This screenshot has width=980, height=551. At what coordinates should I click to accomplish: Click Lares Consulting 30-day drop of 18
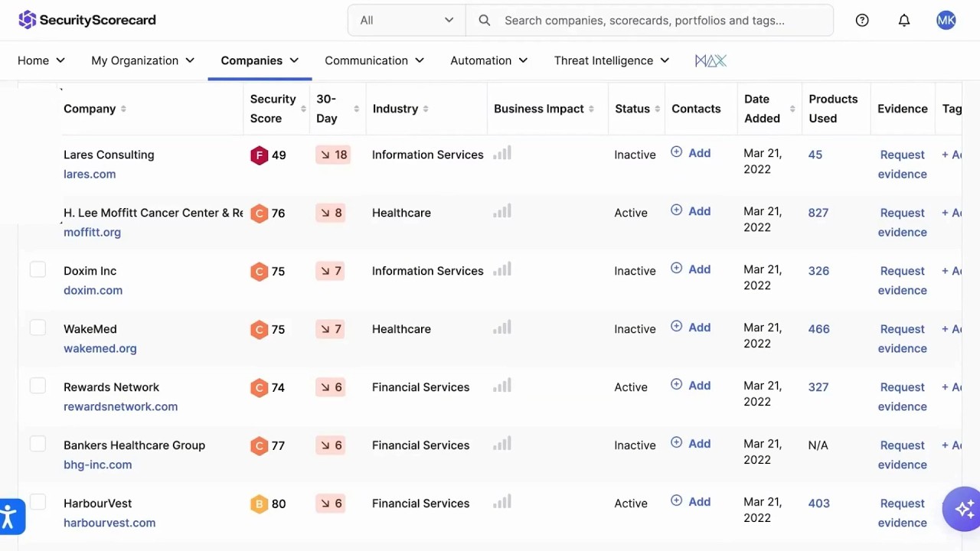click(x=333, y=155)
